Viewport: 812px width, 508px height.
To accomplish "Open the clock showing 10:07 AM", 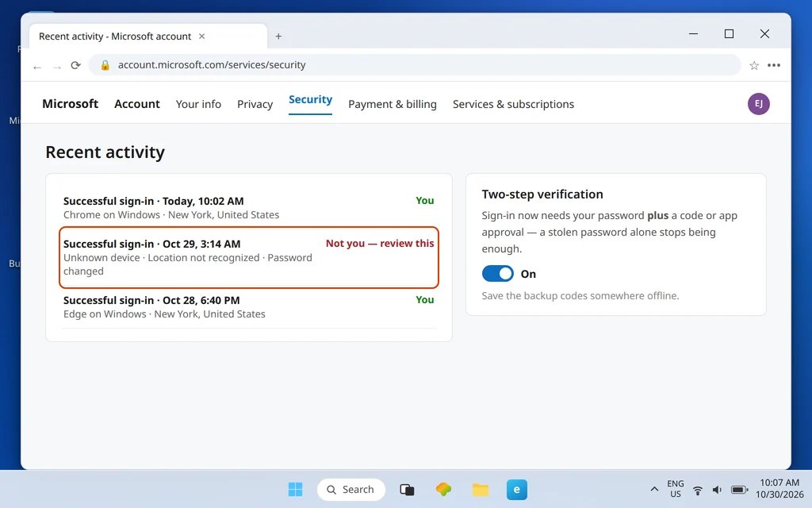I will [779, 488].
